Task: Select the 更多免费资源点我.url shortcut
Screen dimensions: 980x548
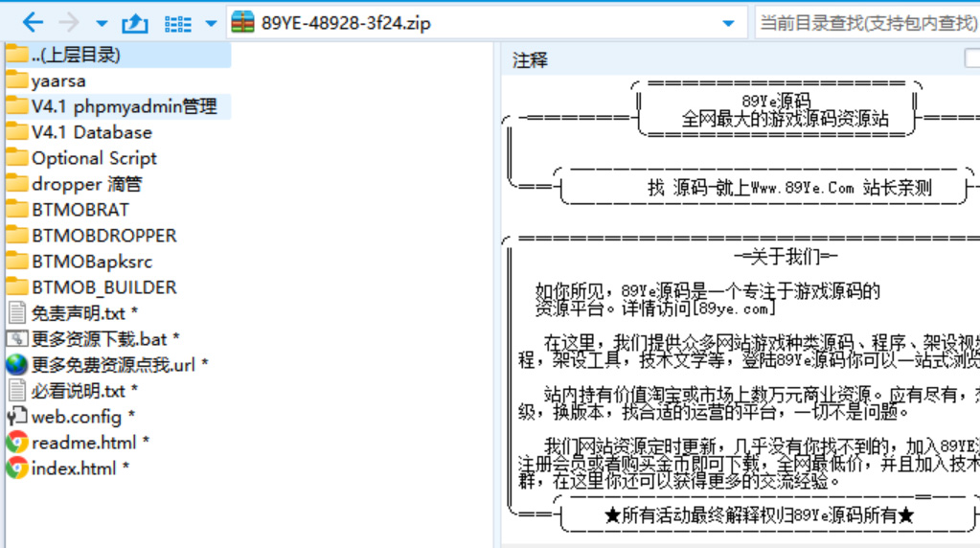Action: 113,365
